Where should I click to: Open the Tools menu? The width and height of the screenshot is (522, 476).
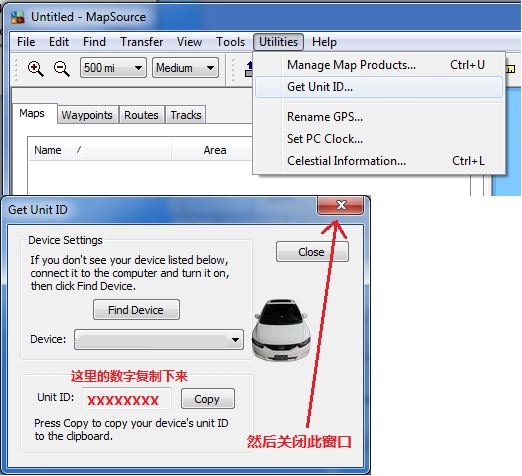(230, 42)
